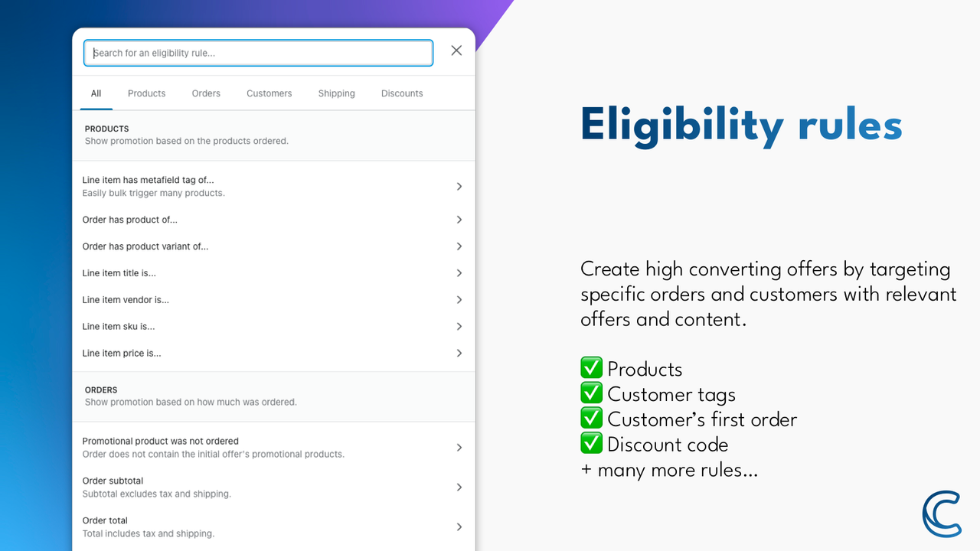Select the Orders tab
The width and height of the screenshot is (980, 551).
click(205, 93)
